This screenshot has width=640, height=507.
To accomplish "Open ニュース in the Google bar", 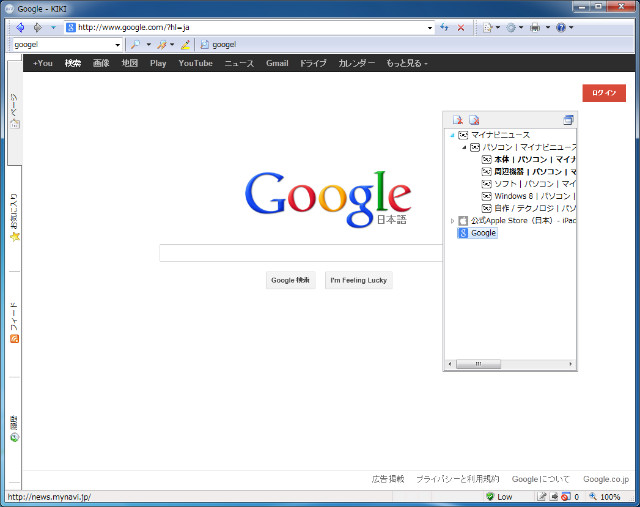I will tap(239, 63).
